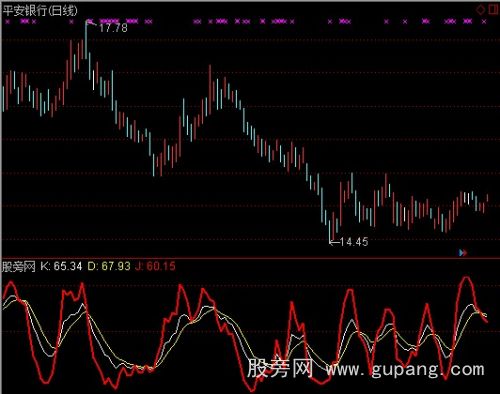Click the J: 60.15 indicator value
500x394 pixels.
155,266
